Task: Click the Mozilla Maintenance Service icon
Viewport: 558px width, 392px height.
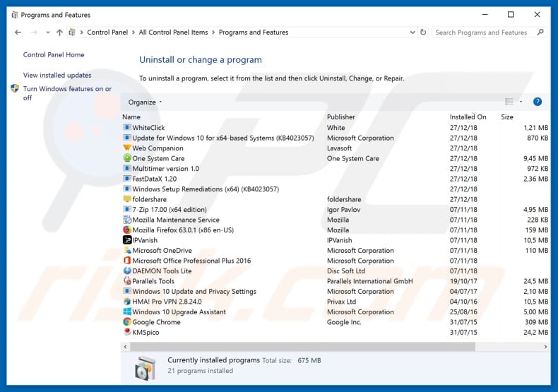Action: click(126, 220)
